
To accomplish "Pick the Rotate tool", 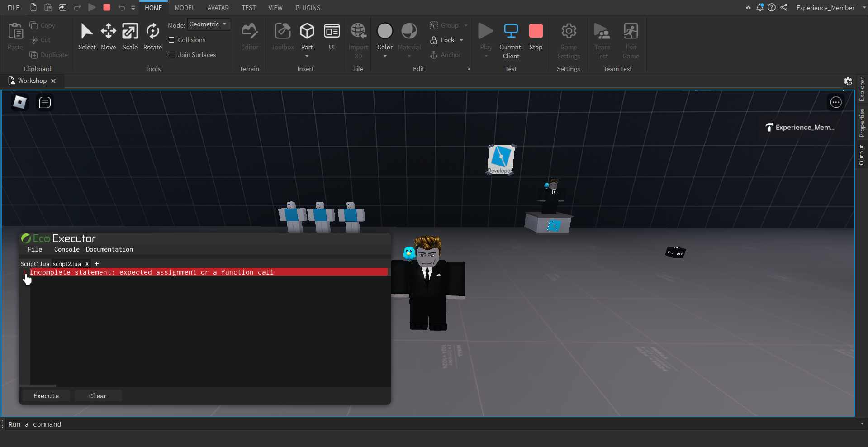I will [152, 37].
